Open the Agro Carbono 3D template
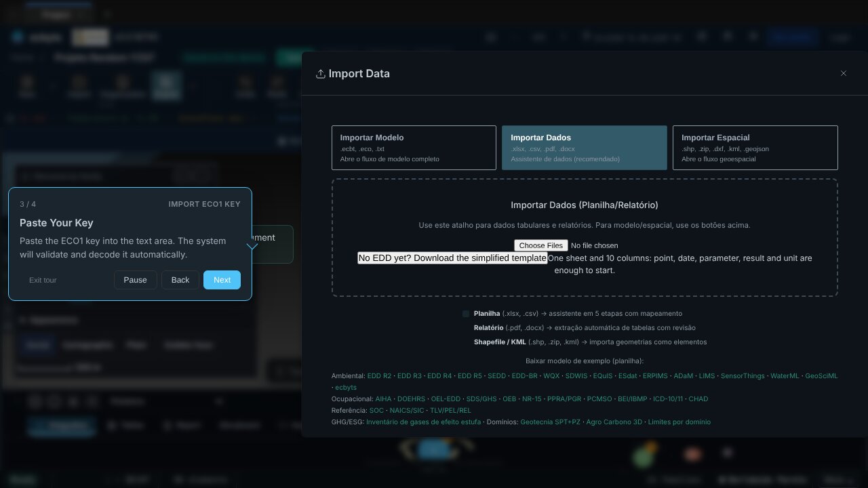Screen dimensions: 868x488 (x=614, y=422)
